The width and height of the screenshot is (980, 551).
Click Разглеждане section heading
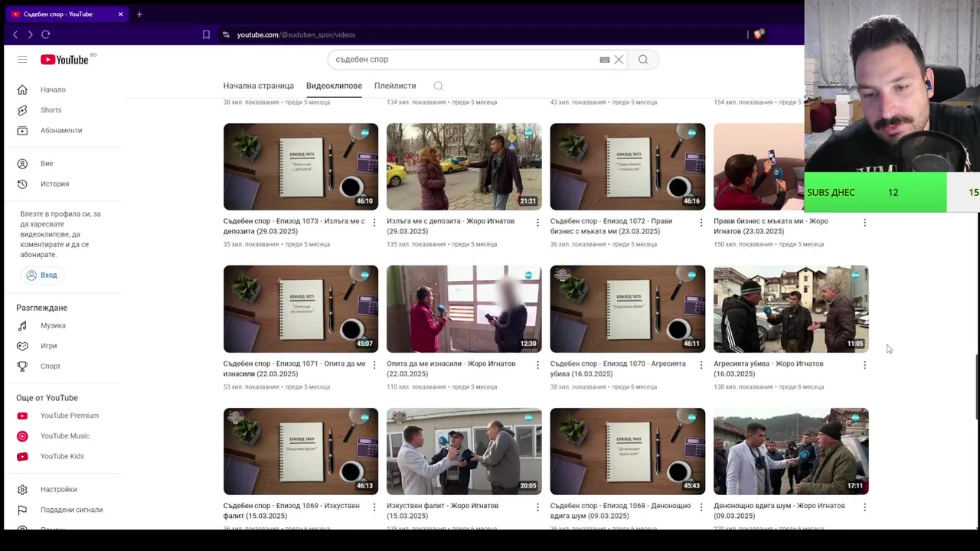point(42,308)
